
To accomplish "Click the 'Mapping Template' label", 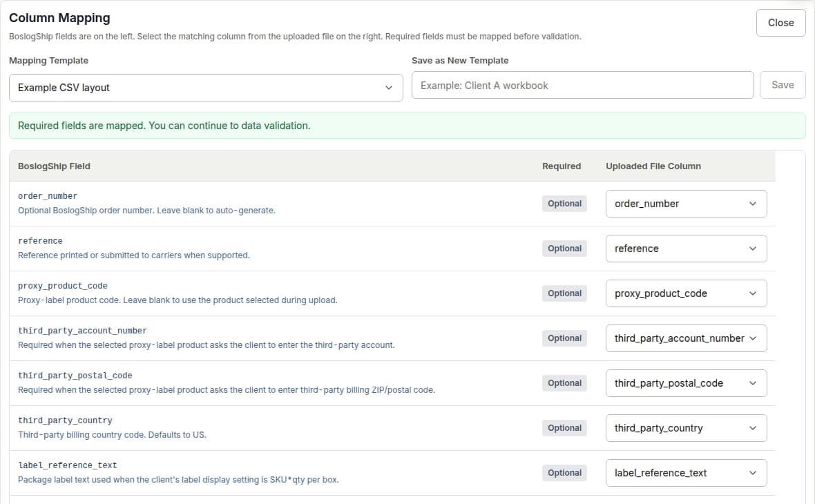I will click(x=49, y=61).
